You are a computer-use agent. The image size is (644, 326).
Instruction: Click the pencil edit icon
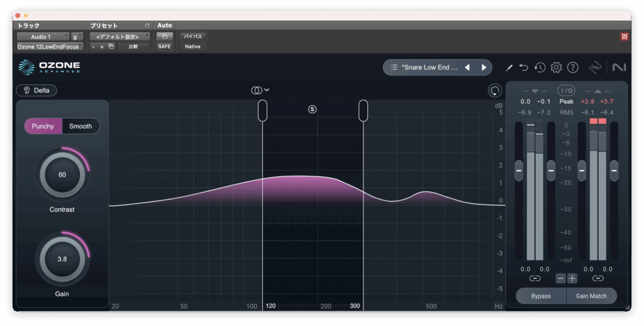tap(509, 67)
